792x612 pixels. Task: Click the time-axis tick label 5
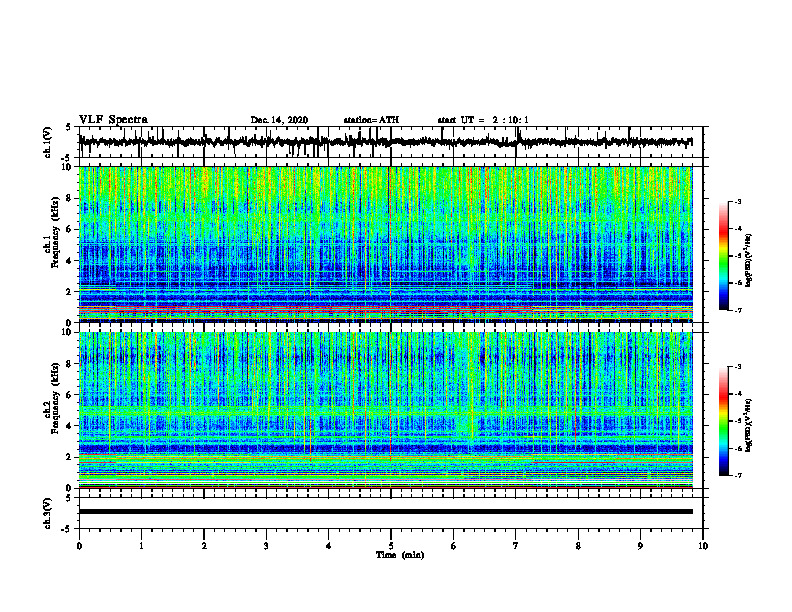click(391, 546)
